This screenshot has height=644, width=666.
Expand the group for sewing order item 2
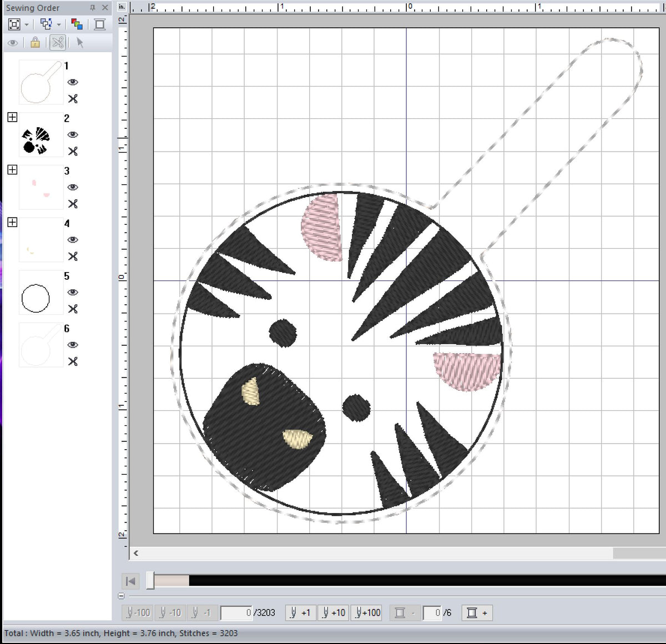pyautogui.click(x=12, y=117)
